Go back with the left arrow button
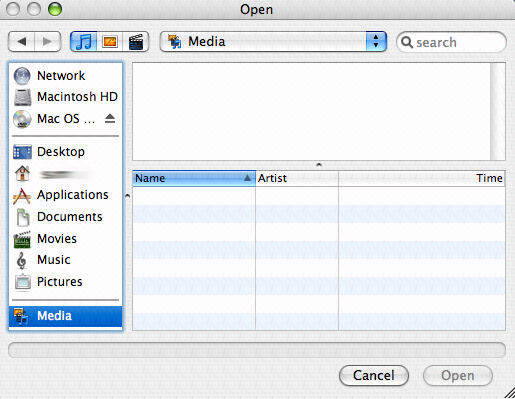515x399 pixels. pos(21,42)
